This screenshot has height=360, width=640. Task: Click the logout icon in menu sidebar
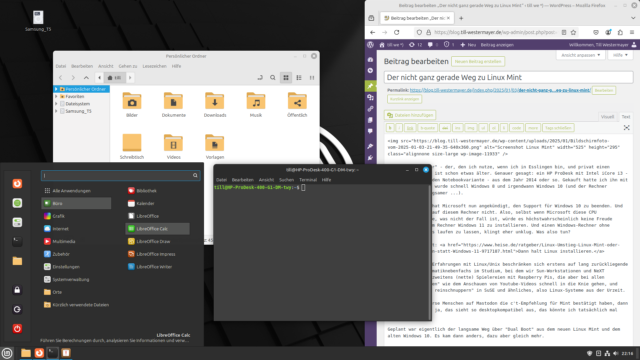[17, 309]
